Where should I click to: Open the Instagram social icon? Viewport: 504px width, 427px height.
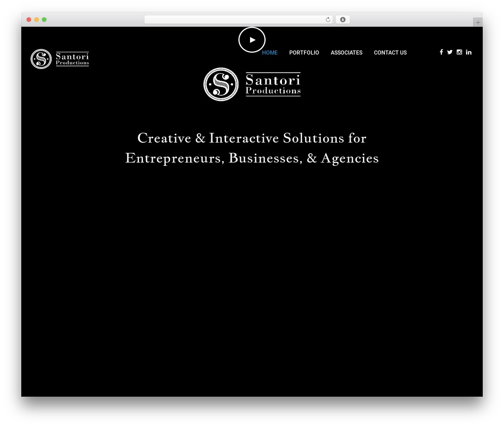coord(459,52)
